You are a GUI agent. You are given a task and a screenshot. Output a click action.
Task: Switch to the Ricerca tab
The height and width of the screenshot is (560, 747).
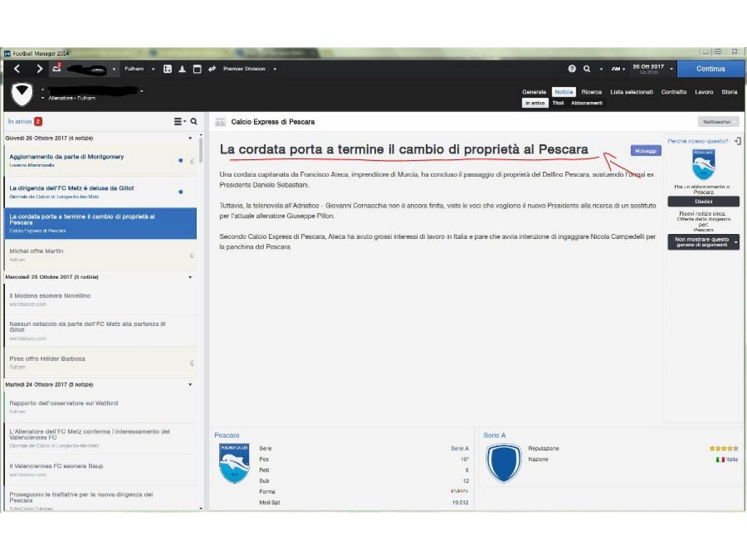pos(592,92)
